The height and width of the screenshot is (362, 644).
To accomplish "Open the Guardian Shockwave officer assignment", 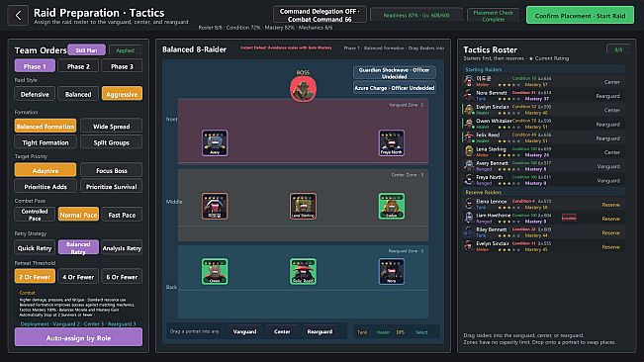I will (395, 72).
